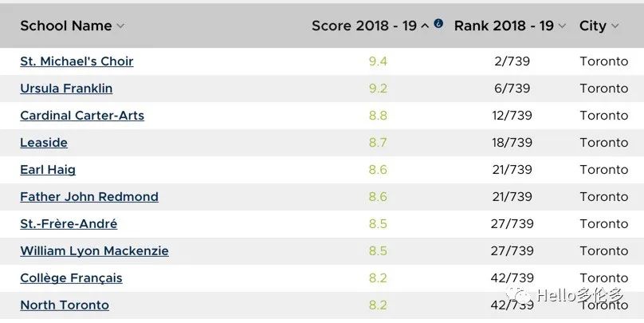Toggle the City column sort chevron
The height and width of the screenshot is (323, 644).
tap(615, 26)
